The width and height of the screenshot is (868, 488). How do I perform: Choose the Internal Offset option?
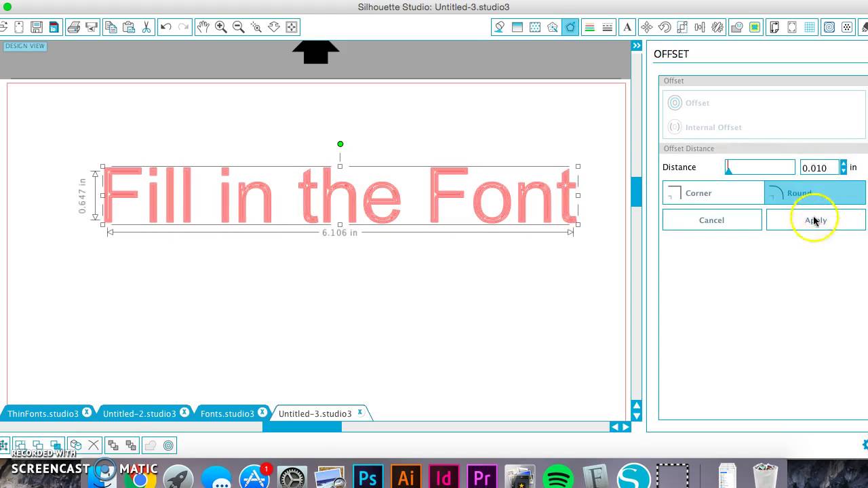click(713, 127)
